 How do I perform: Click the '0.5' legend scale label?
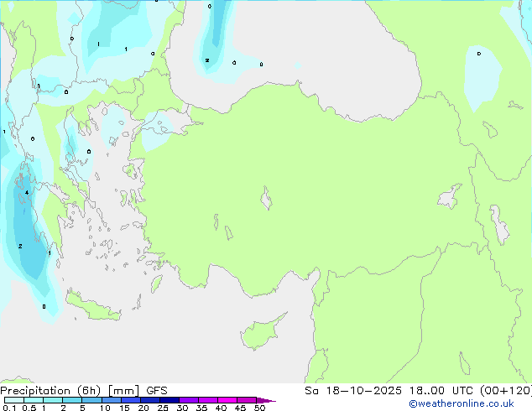tap(29, 408)
